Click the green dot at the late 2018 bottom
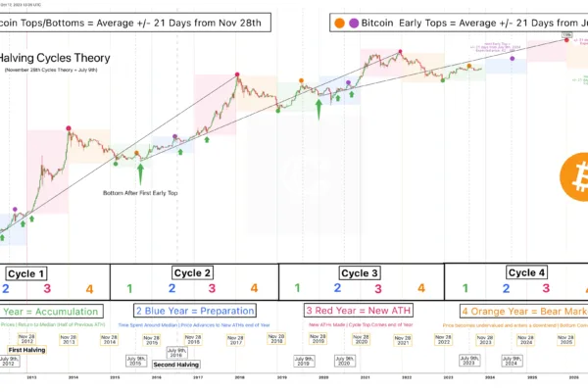Viewport: 588px width, 392px height. pos(278,111)
